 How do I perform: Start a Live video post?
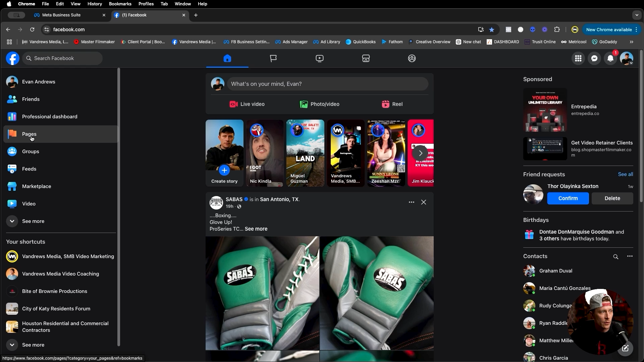point(247,104)
